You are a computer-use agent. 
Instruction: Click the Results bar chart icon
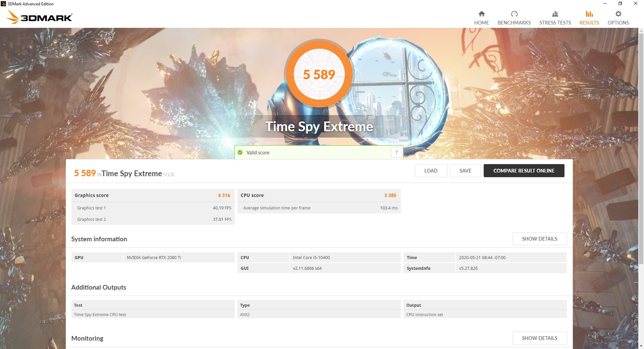[x=589, y=14]
